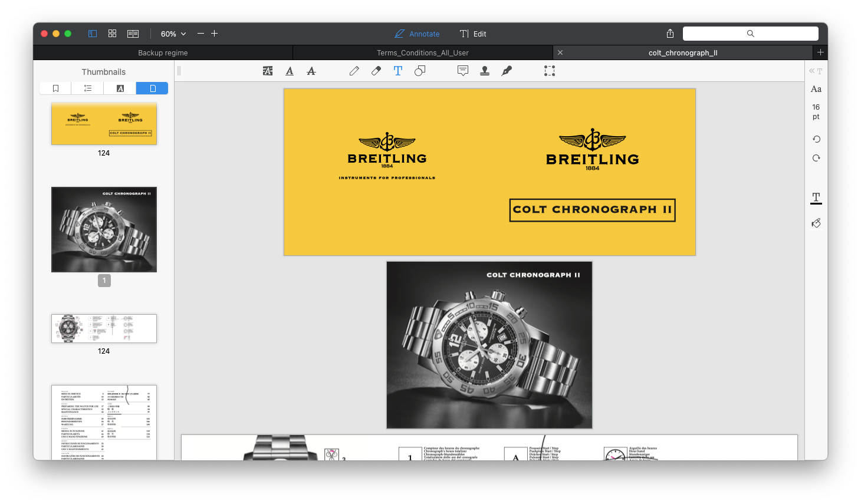This screenshot has height=504, width=861.
Task: Click INSTRUMENTS FOR PROFESSIONALS text on cover
Action: [387, 177]
